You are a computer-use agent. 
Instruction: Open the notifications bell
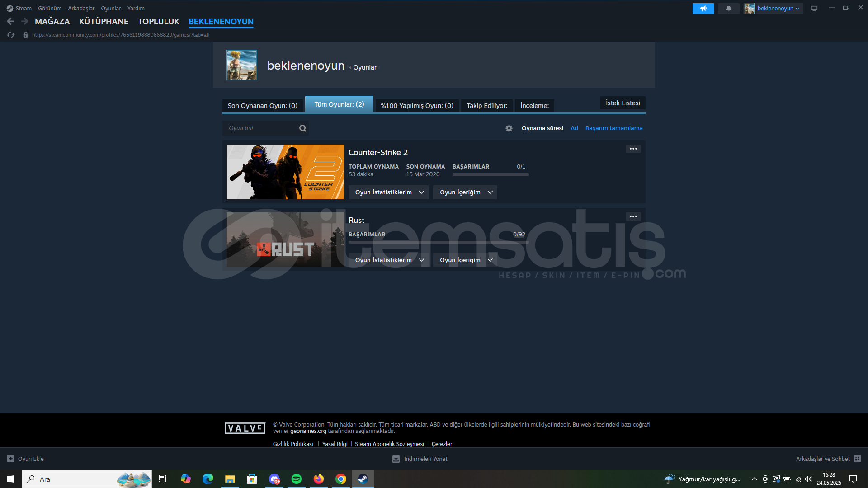729,9
